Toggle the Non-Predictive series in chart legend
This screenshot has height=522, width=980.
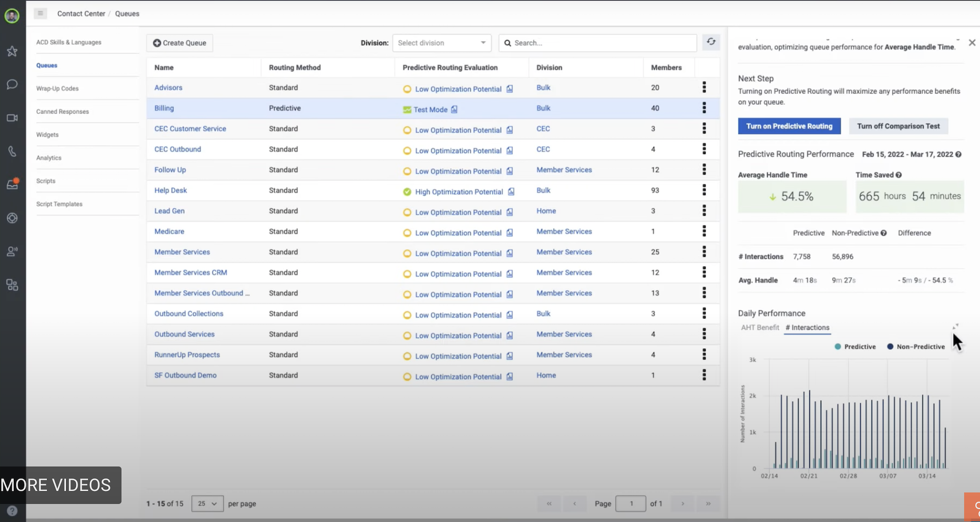(x=916, y=347)
